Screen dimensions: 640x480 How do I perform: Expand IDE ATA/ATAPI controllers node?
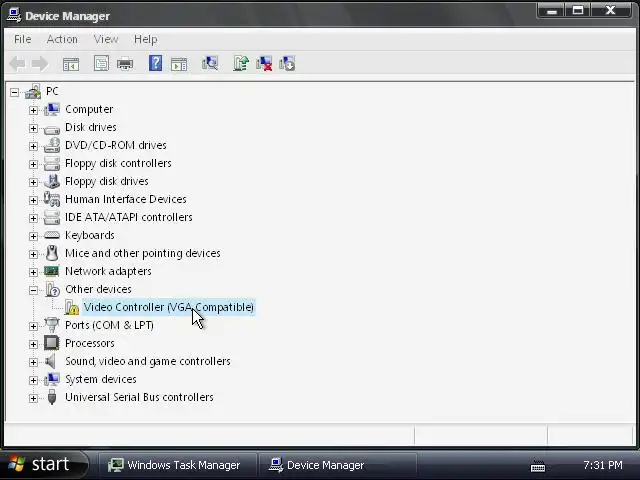click(x=33, y=218)
